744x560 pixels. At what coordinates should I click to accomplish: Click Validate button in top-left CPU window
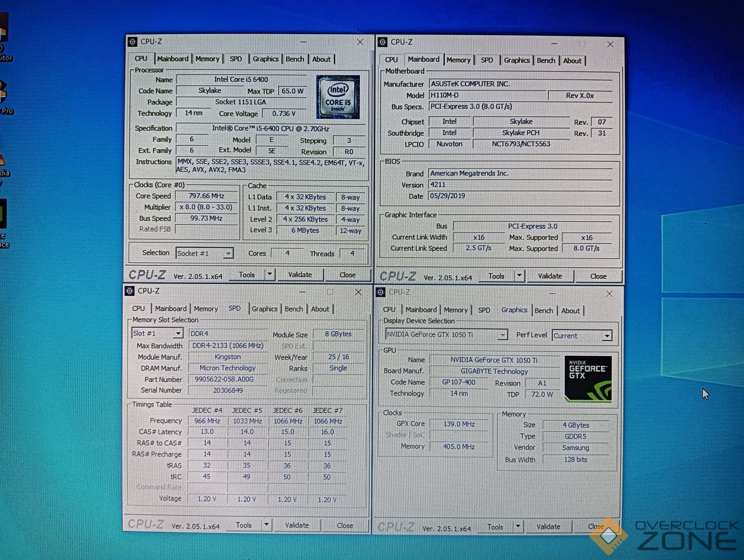pos(300,275)
